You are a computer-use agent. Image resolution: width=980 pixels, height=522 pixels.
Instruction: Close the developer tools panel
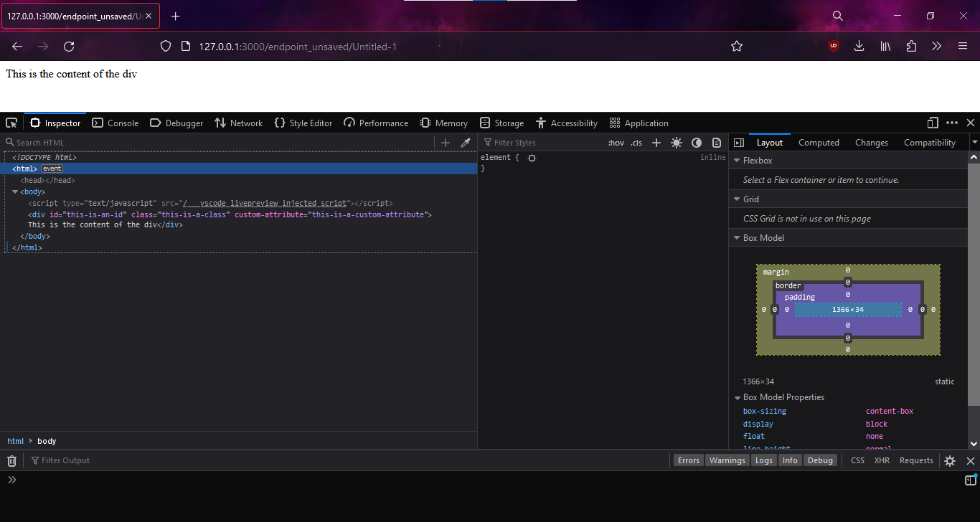971,123
